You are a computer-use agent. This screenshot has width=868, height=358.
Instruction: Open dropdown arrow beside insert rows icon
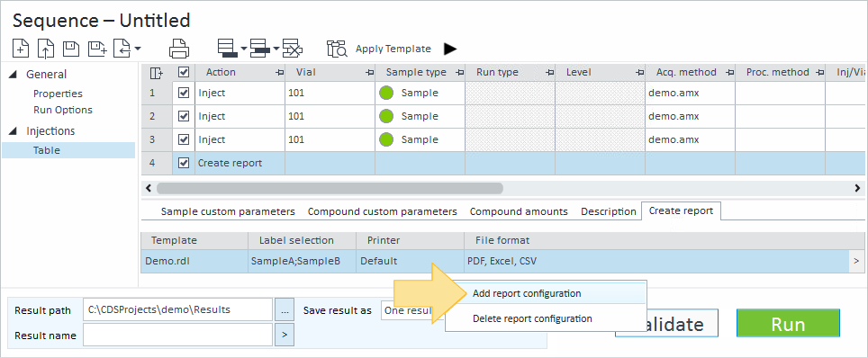[243, 49]
